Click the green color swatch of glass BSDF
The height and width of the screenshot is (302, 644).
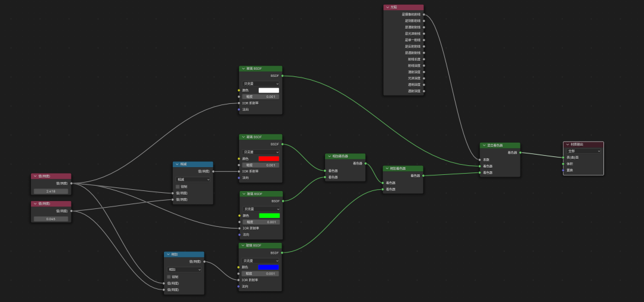click(x=268, y=215)
